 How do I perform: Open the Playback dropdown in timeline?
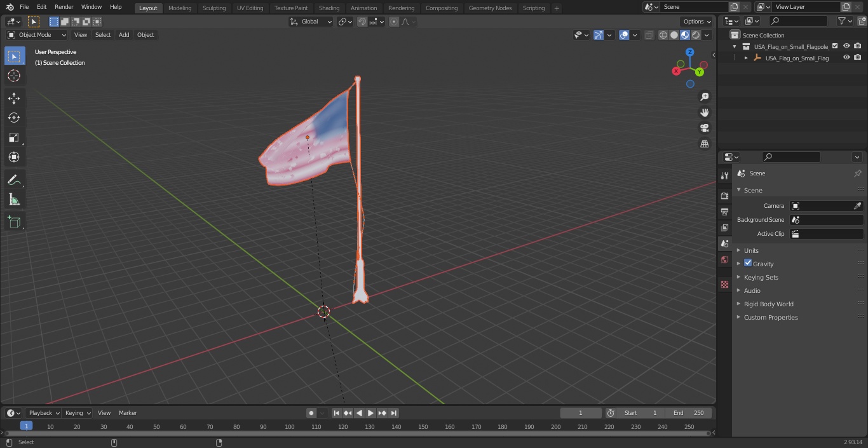[x=43, y=413]
